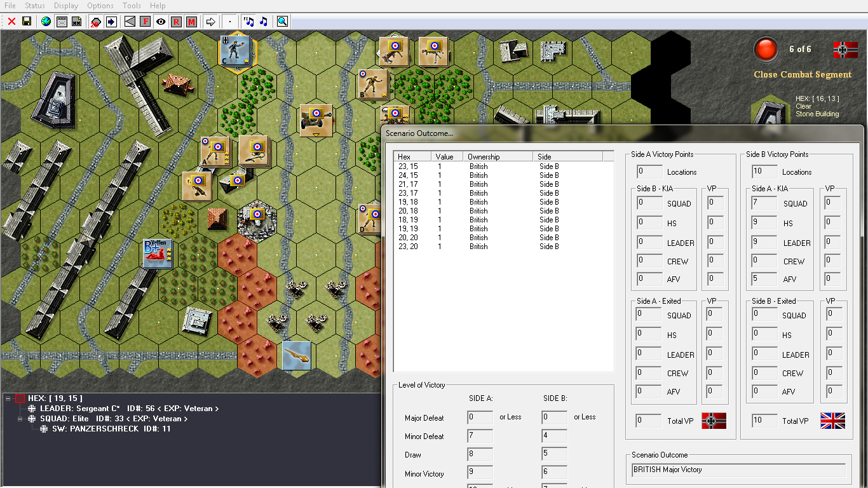868x488 pixels.
Task: Click Side B Draw value field
Action: [x=555, y=454]
